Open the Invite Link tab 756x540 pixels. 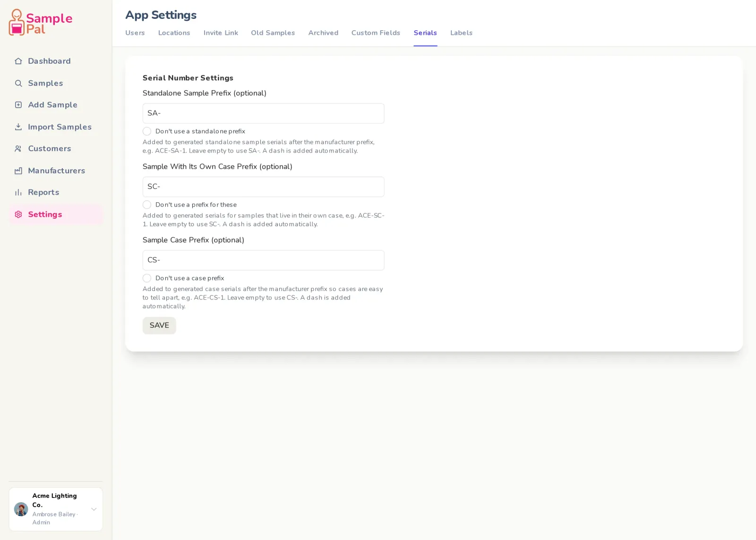(221, 33)
